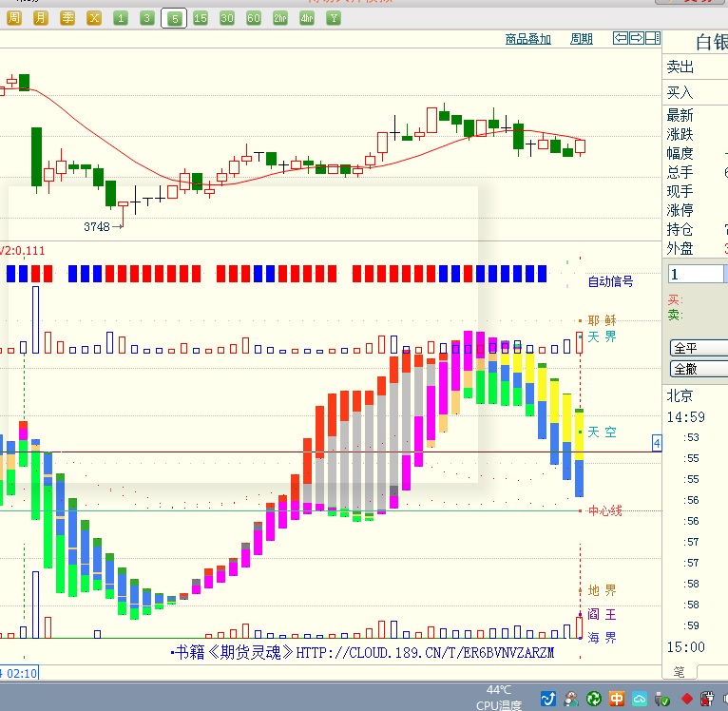Select the 1-minute timeframe button
728x711 pixels.
click(x=121, y=18)
